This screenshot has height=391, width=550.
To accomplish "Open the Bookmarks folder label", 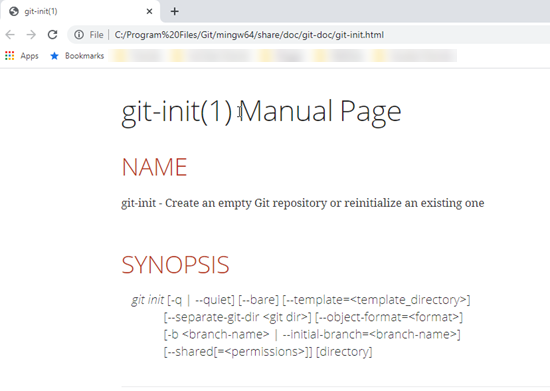I will tap(85, 56).
